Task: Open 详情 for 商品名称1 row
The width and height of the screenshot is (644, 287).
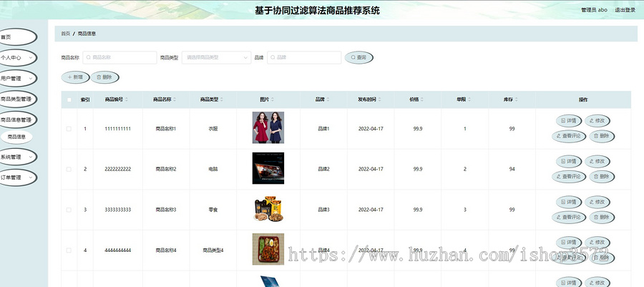Action: pyautogui.click(x=569, y=121)
